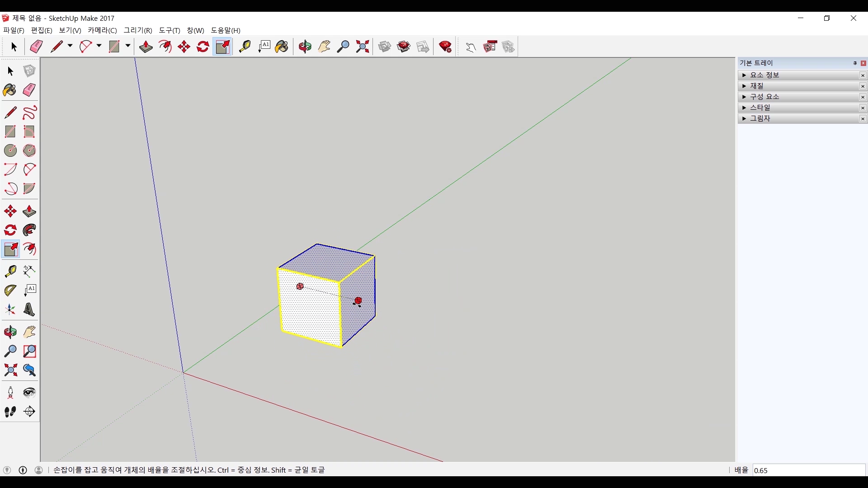This screenshot has height=488, width=868.
Task: Pin the 기본 트레이 tray
Action: coord(855,63)
